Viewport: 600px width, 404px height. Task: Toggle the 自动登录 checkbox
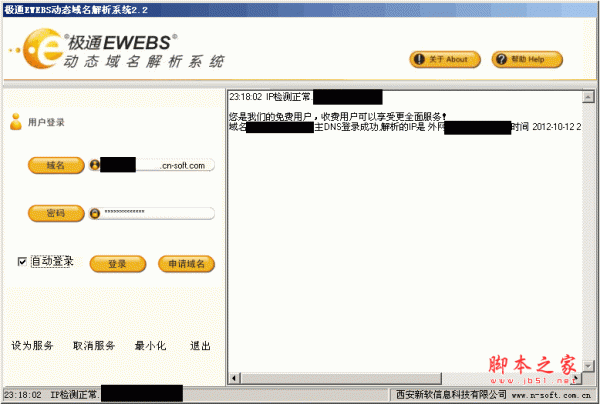[22, 261]
